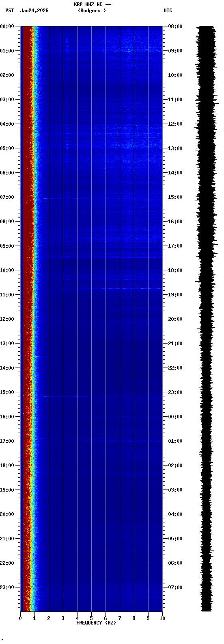Viewport: 224px width, 644px height.
Task: Click the 10:00 PST time tick label
Action: 7,270
